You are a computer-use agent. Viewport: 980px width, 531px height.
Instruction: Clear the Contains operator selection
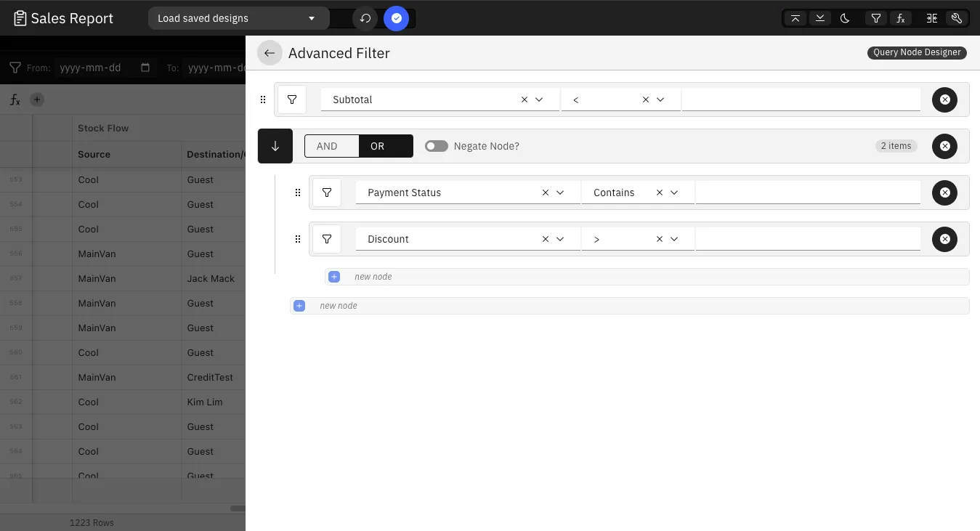coord(660,192)
